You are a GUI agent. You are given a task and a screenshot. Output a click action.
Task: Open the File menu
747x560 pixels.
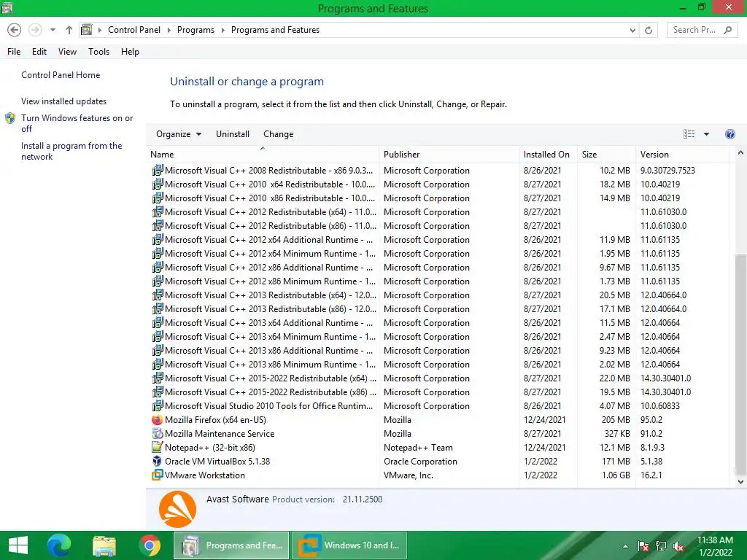pos(14,52)
